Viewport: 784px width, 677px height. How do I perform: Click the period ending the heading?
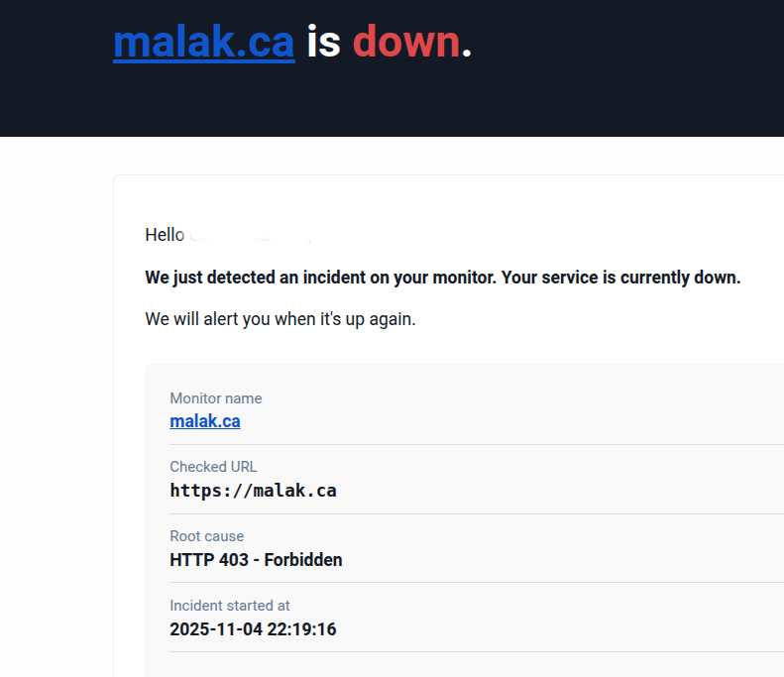pyautogui.click(x=467, y=45)
